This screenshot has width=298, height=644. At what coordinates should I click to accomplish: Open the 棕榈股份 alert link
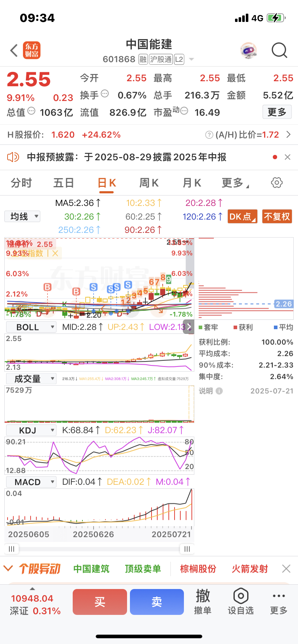click(198, 569)
